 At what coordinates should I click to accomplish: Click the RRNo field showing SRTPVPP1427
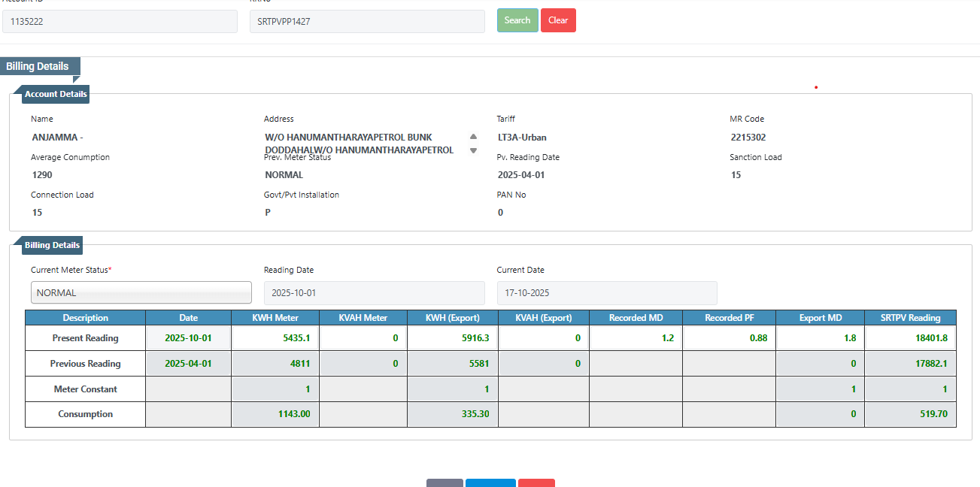click(367, 22)
